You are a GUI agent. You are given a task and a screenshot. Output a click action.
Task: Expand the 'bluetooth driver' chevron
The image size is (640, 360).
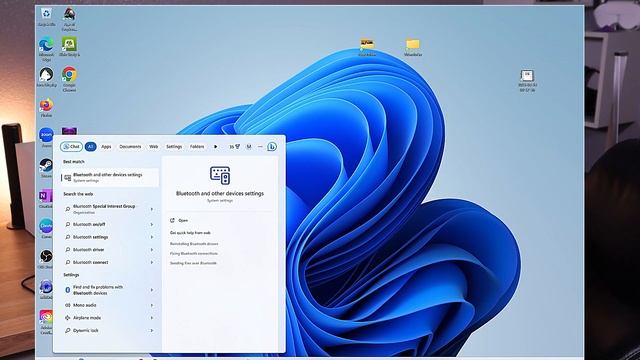point(152,250)
